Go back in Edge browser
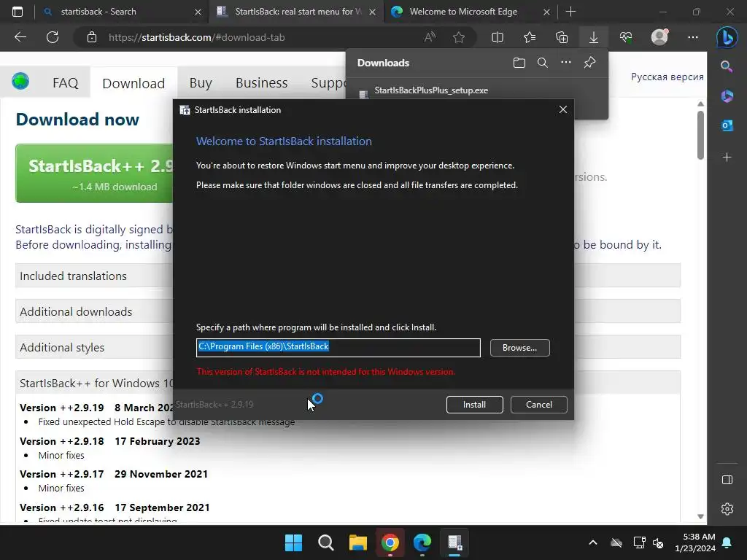Screen dimensions: 747x560 [x=20, y=37]
